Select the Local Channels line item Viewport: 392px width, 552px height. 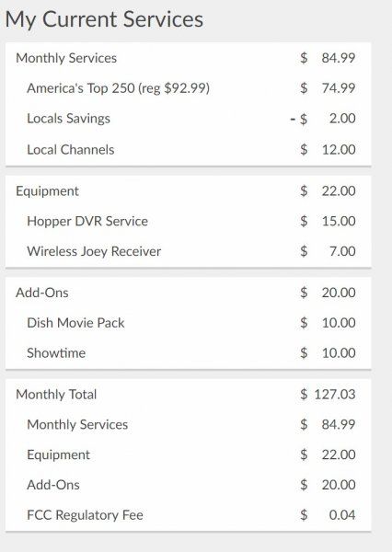pos(188,149)
